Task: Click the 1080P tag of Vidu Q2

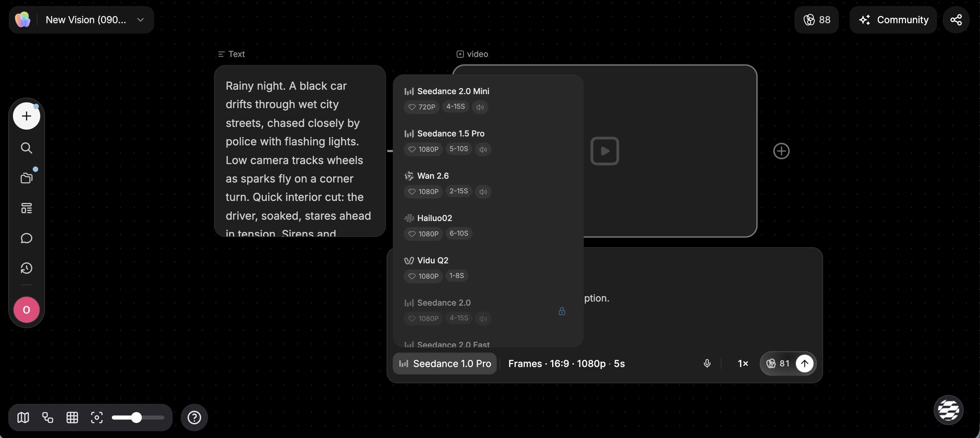Action: [423, 276]
